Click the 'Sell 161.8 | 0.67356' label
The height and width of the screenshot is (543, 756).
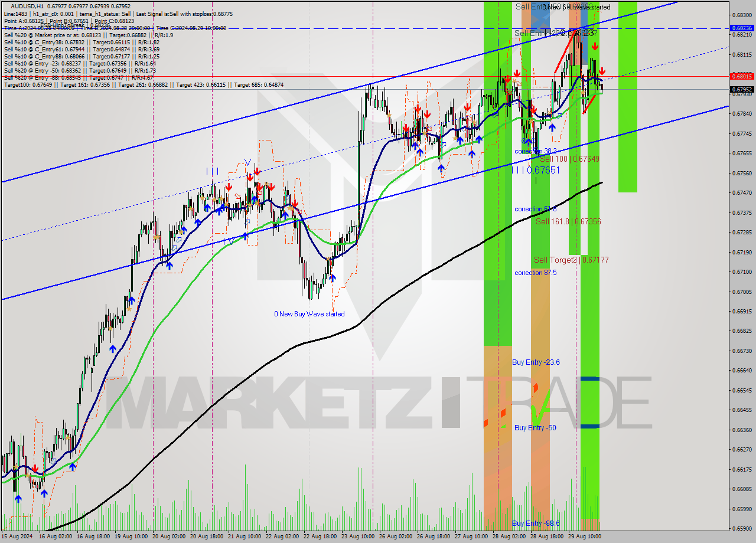tap(568, 221)
